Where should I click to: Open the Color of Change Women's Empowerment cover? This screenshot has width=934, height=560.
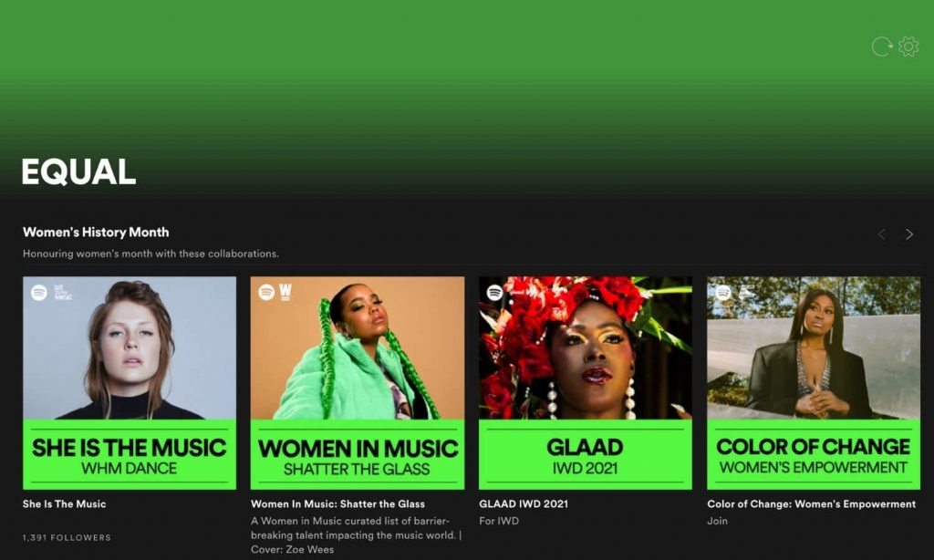[x=813, y=383]
